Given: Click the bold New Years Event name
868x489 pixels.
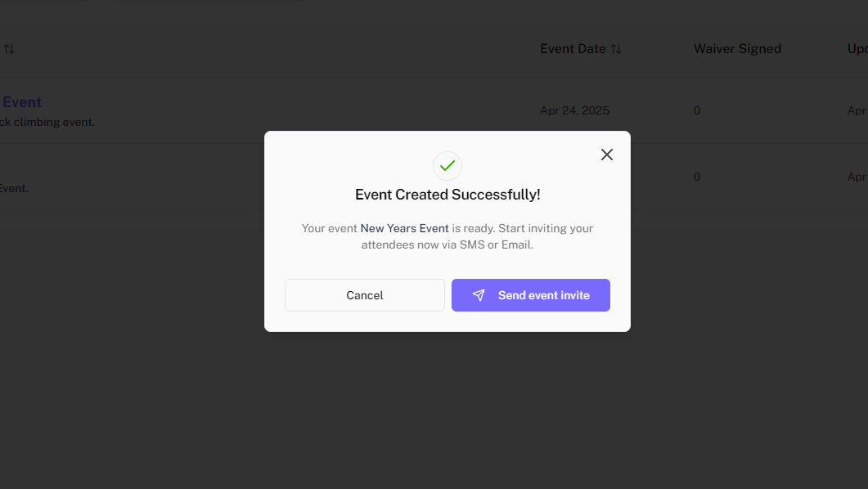Looking at the screenshot, I should (x=404, y=228).
